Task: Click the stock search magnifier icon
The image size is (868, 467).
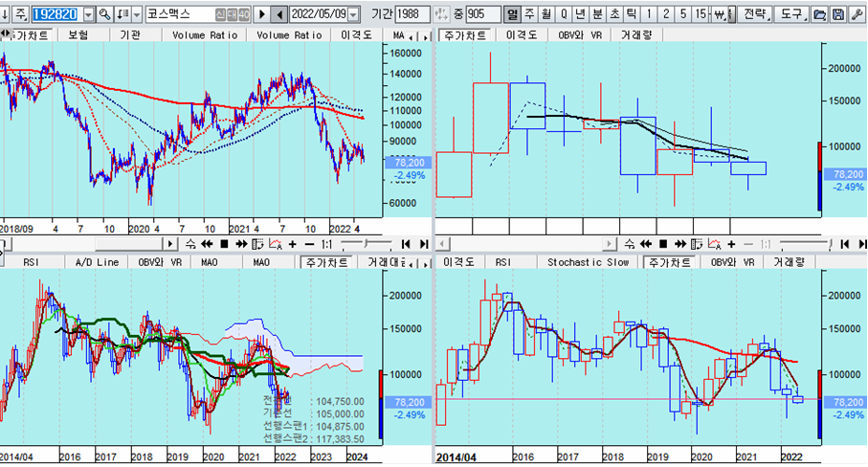Action: click(x=105, y=14)
